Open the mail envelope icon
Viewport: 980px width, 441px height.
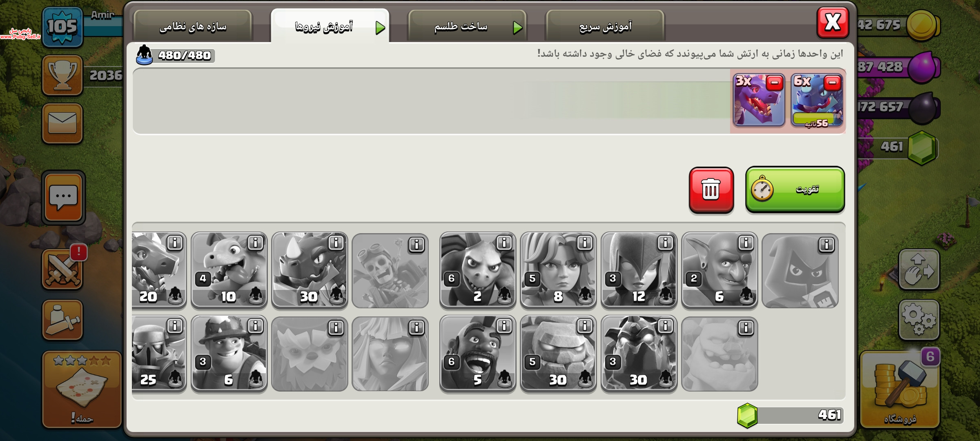tap(62, 123)
